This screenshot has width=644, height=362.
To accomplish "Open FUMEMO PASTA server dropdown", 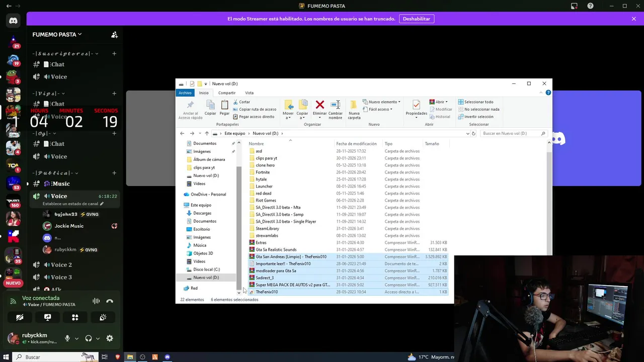I will tap(57, 35).
